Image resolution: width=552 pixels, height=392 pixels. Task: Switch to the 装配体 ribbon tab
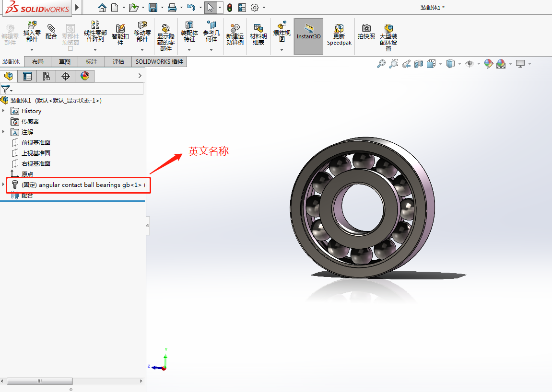tap(12, 62)
